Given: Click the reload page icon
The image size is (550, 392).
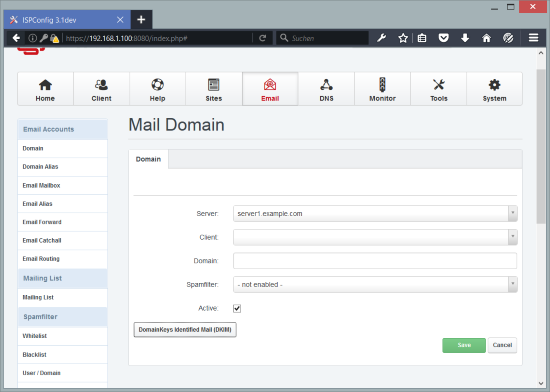Looking at the screenshot, I should [x=262, y=38].
